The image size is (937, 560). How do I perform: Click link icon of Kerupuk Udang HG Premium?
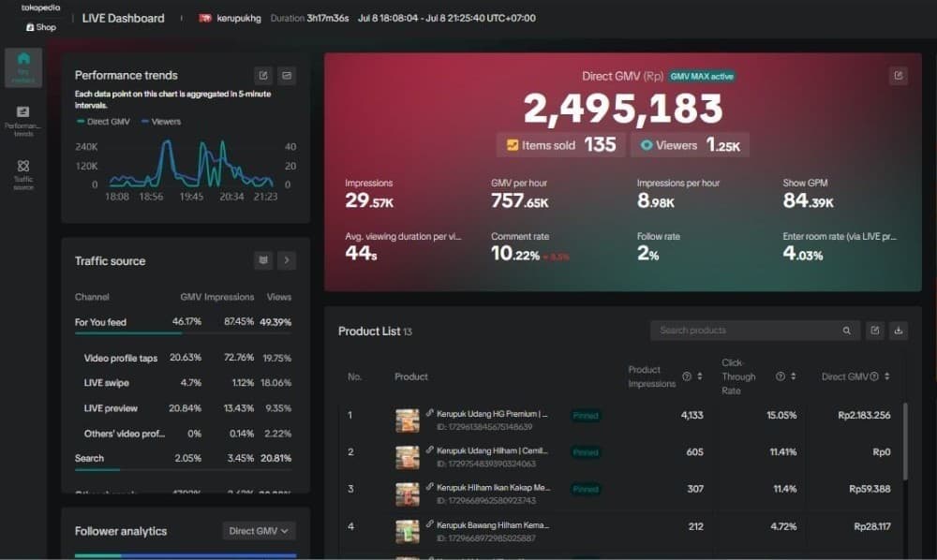pyautogui.click(x=430, y=413)
